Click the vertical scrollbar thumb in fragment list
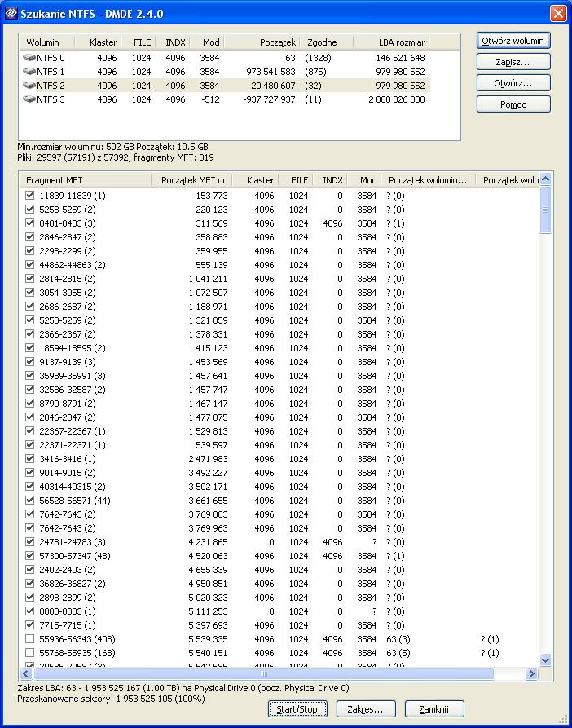The image size is (572, 728). point(546,210)
